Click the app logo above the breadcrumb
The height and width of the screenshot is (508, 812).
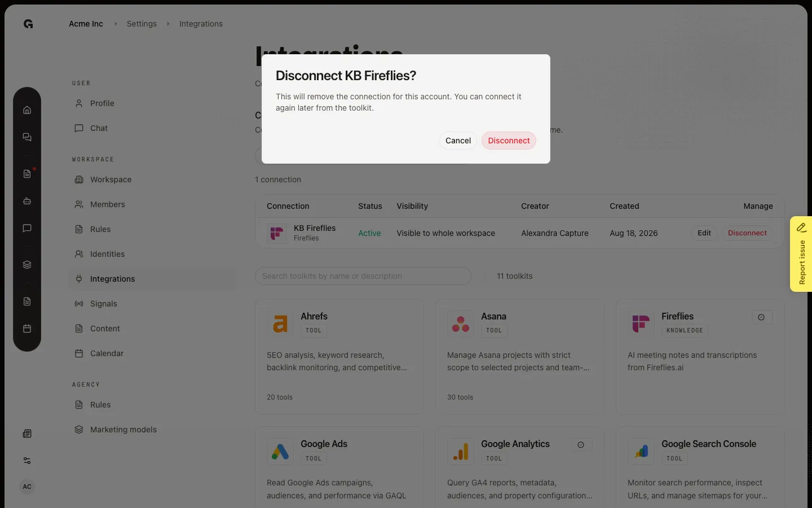click(28, 24)
